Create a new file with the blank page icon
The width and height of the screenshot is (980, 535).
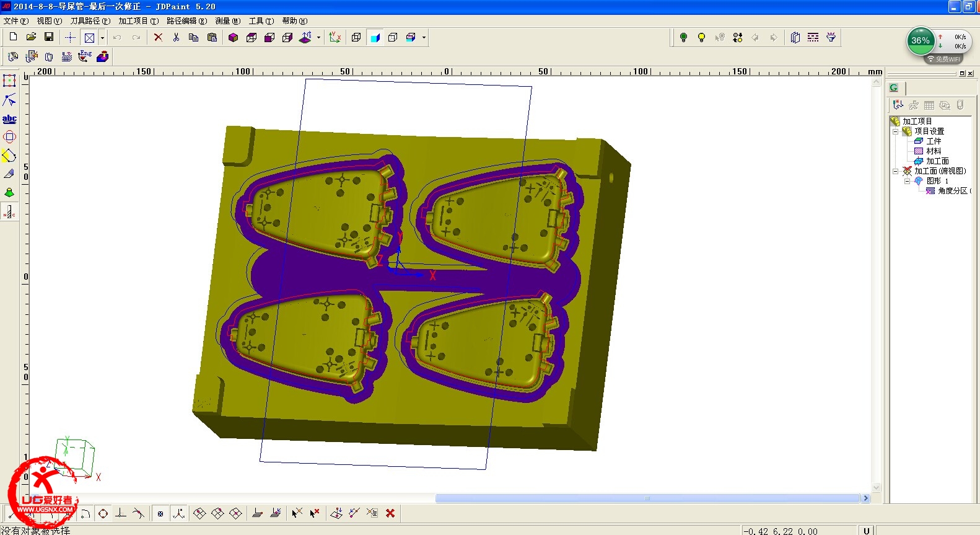click(x=13, y=37)
